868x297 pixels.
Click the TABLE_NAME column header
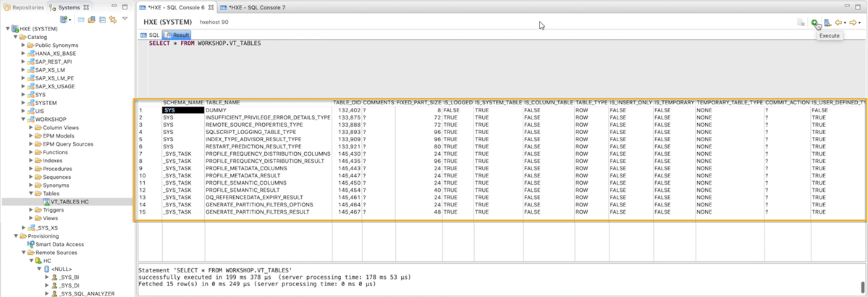pyautogui.click(x=268, y=103)
